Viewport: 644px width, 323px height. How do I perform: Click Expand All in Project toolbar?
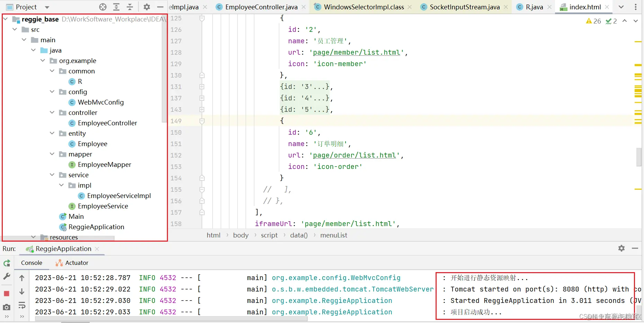coord(116,7)
